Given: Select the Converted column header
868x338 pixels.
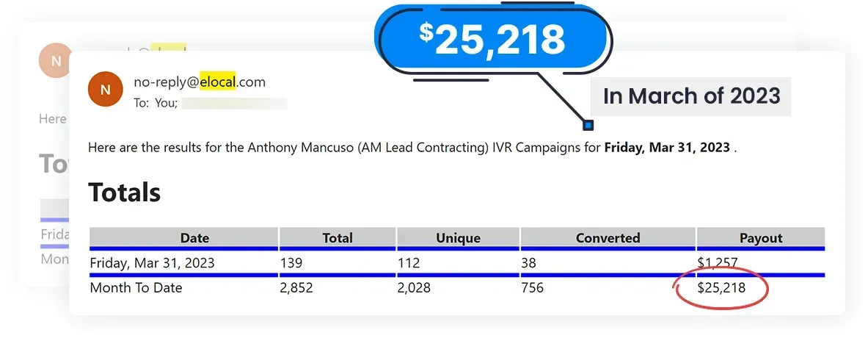Looking at the screenshot, I should pos(608,238).
